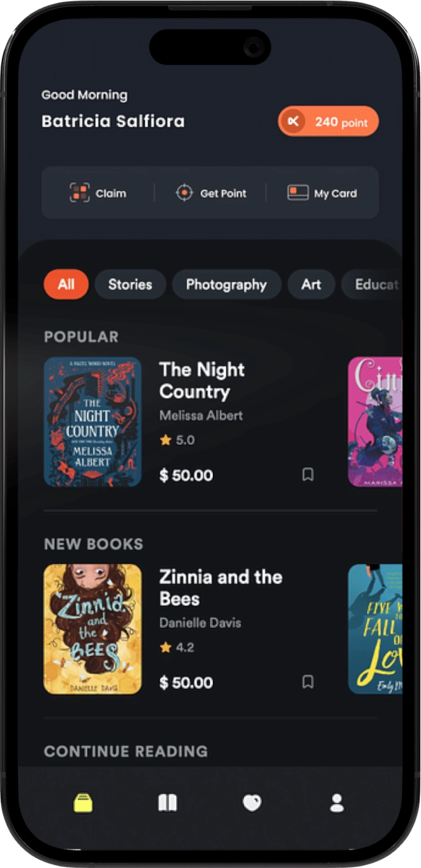Bookmark Zinnia and the Bees
Image resolution: width=421 pixels, height=868 pixels.
tap(308, 682)
